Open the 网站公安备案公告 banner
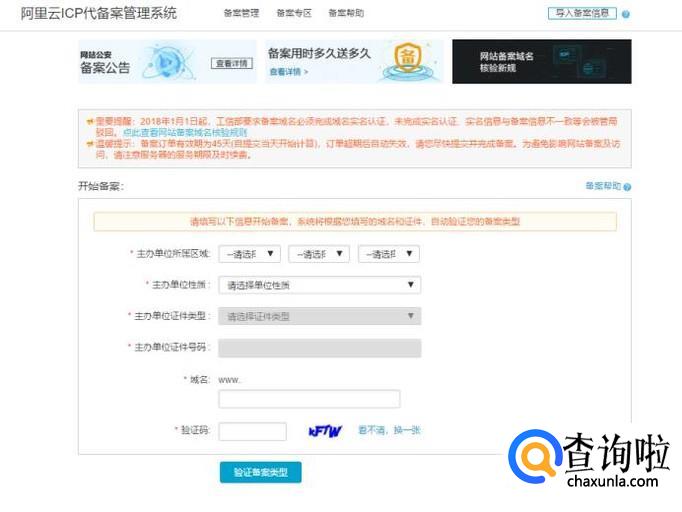The height and width of the screenshot is (512, 682). coord(167,61)
